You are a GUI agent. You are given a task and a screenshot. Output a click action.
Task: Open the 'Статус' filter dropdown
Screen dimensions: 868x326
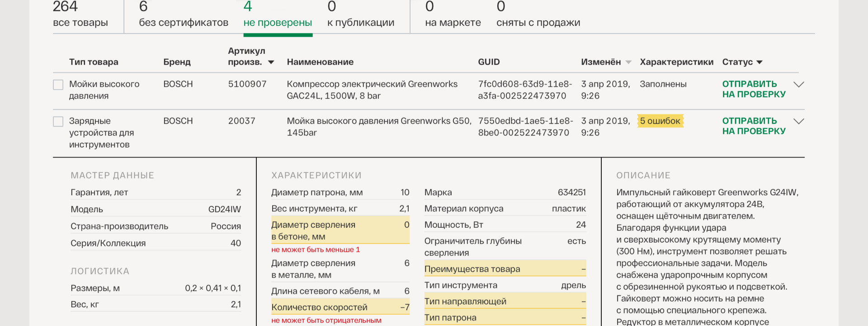(x=759, y=62)
